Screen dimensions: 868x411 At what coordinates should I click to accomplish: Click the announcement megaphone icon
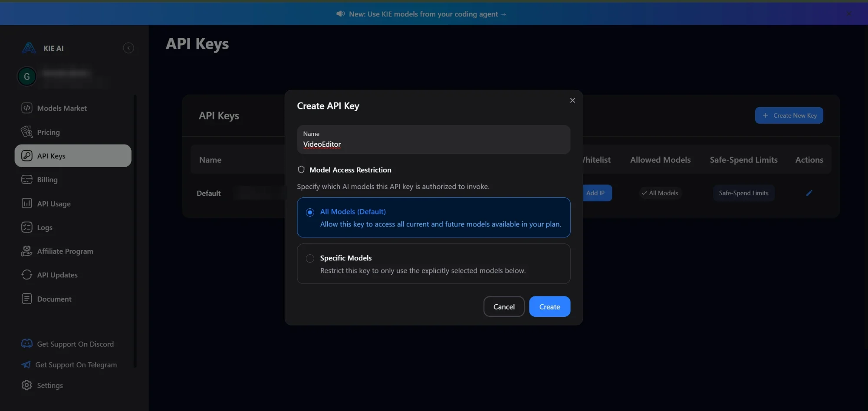(340, 14)
